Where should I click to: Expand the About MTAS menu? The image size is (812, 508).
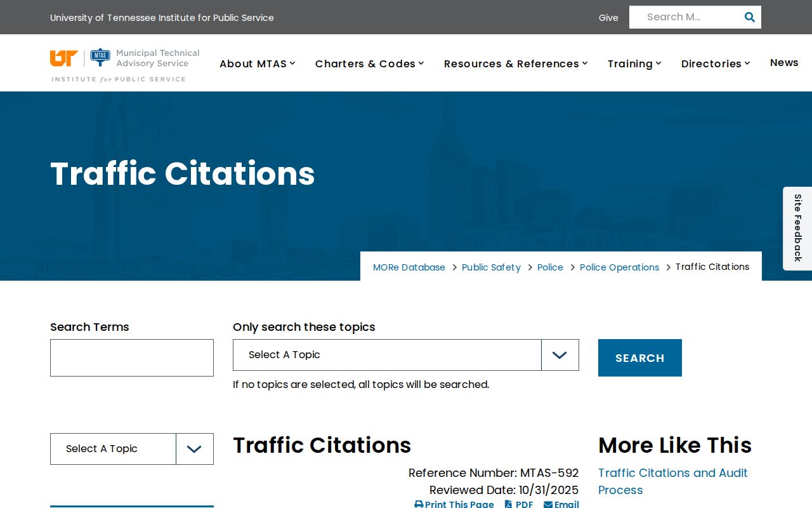click(x=258, y=63)
